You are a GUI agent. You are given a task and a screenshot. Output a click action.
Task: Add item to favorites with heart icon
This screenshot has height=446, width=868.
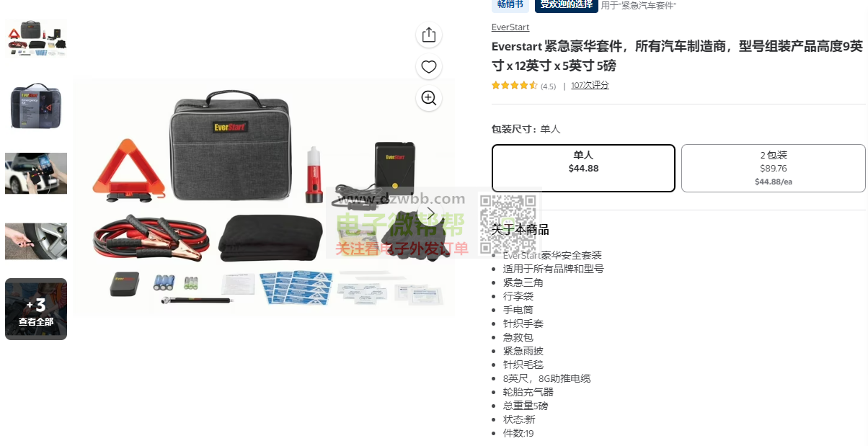[429, 67]
